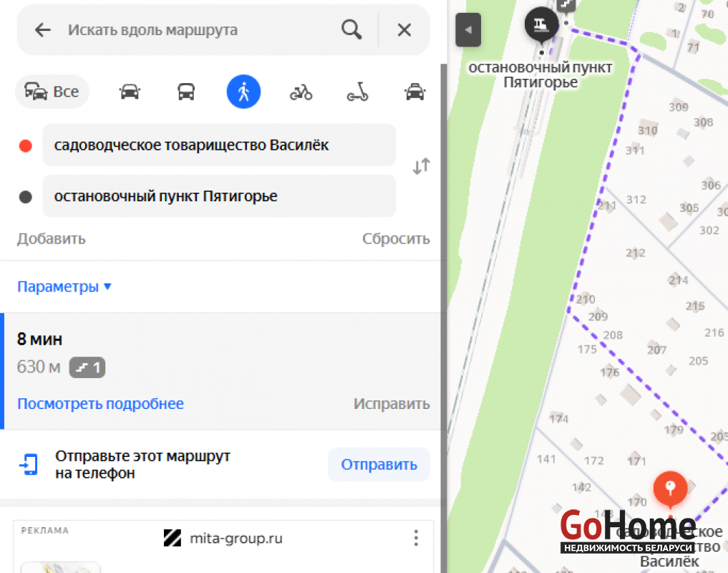Select the car route mode icon
Screen dimensions: 728x573
130,92
